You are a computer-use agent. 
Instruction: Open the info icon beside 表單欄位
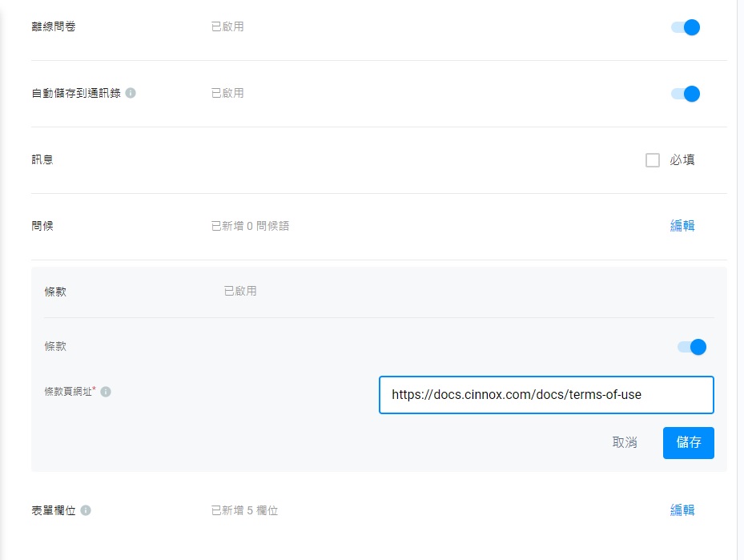[86, 510]
